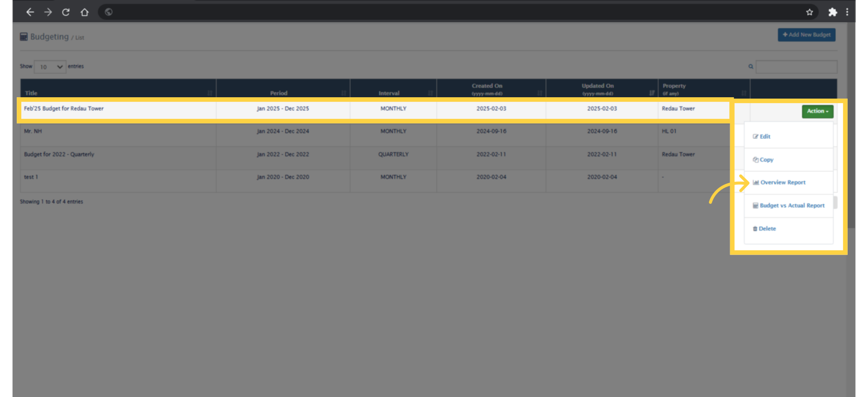This screenshot has height=397, width=868.
Task: Click the Budgeting calculator icon
Action: coord(24,37)
